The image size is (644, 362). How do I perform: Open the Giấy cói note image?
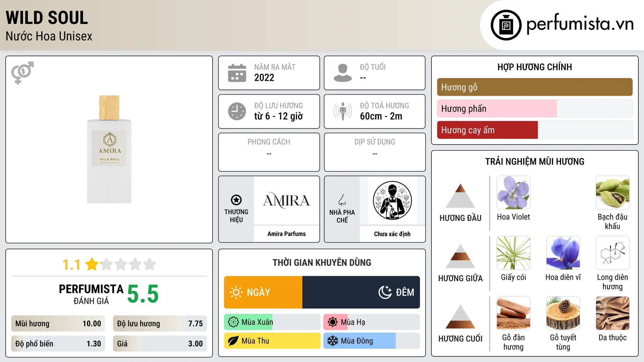coord(514,253)
